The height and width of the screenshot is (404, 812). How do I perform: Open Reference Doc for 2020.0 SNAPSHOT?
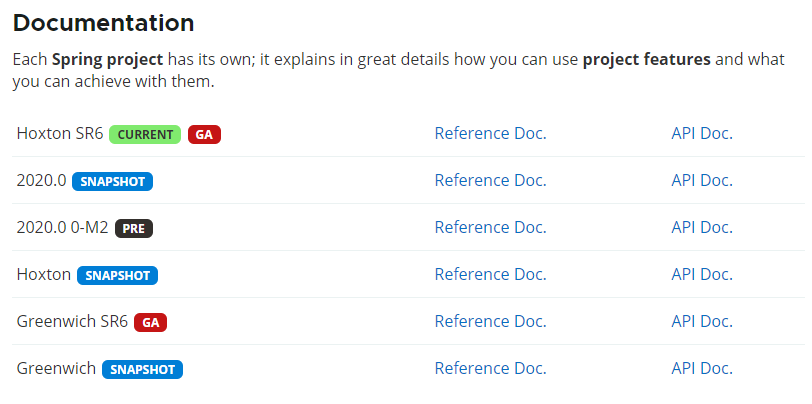(490, 181)
